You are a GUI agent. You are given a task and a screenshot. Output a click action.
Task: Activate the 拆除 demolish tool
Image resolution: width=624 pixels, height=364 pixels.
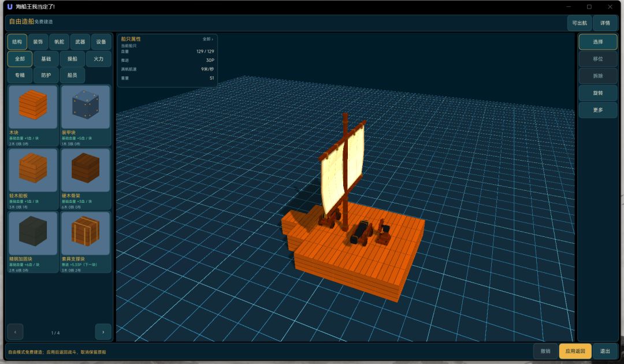(598, 76)
